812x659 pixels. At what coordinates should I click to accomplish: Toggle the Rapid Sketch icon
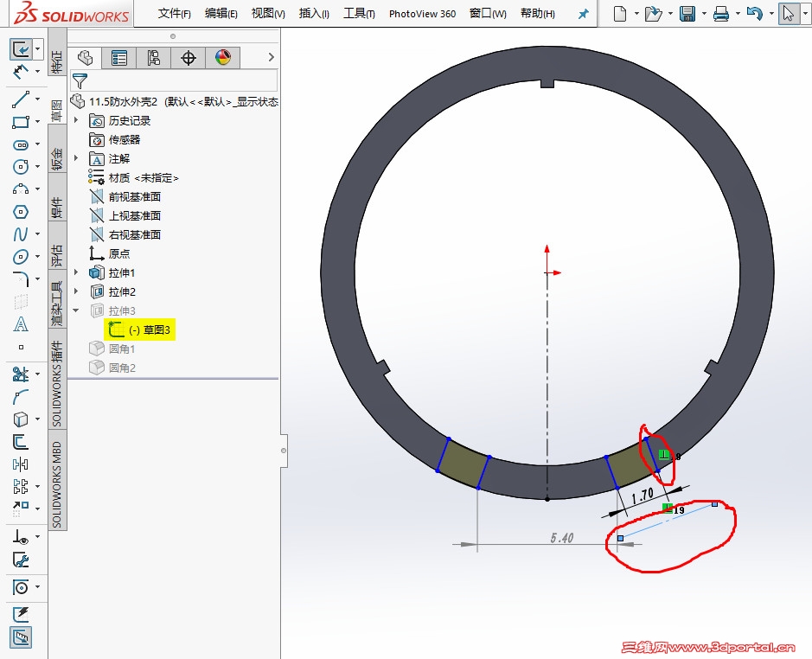tap(20, 614)
